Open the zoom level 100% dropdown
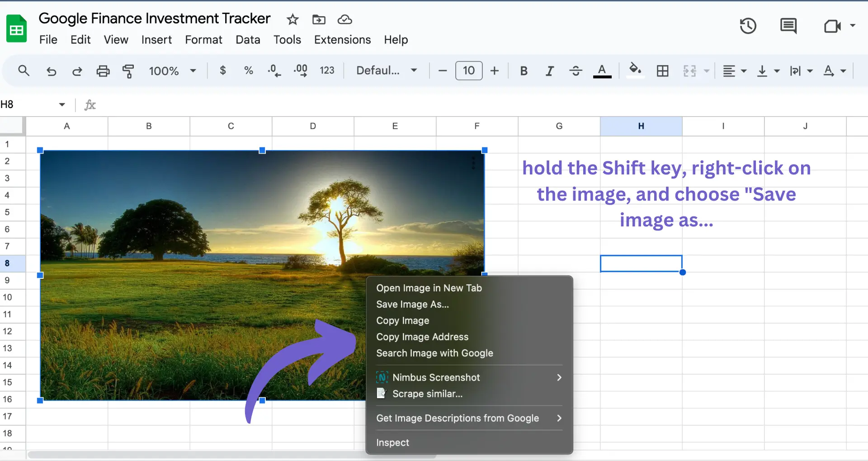Viewport: 868px width, 461px height. [172, 71]
